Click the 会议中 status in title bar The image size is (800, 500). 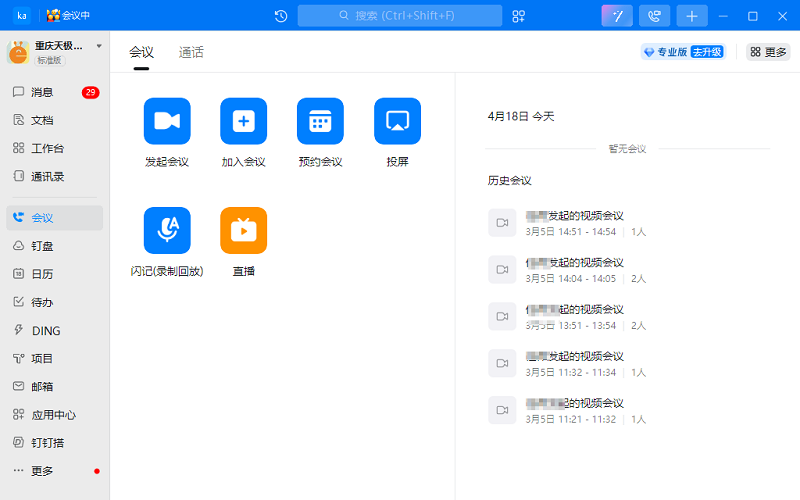[x=68, y=16]
